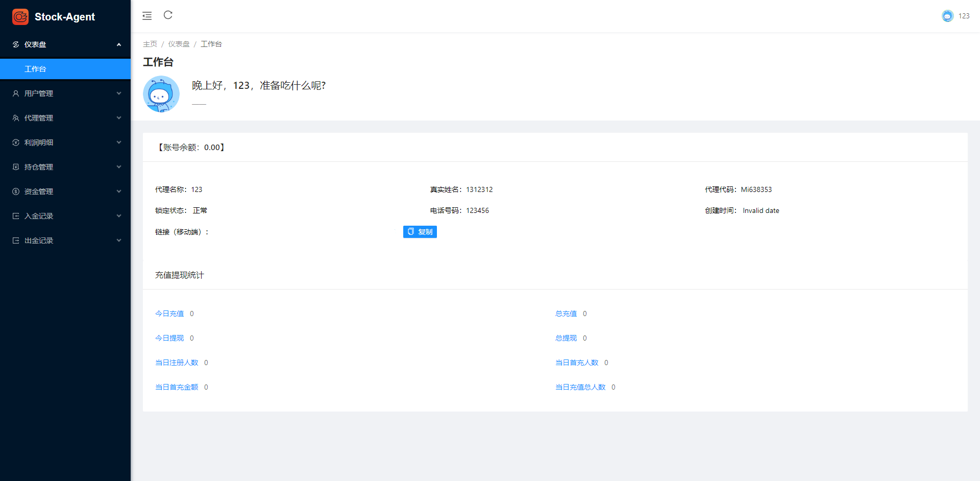The height and width of the screenshot is (481, 980).
Task: Go to 主页 in breadcrumb
Action: (x=150, y=44)
